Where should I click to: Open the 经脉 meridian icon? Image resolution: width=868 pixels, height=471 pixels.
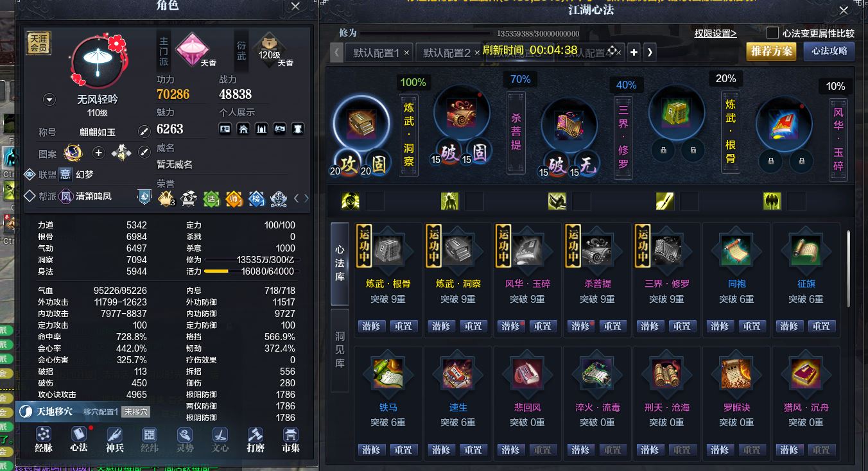click(44, 434)
